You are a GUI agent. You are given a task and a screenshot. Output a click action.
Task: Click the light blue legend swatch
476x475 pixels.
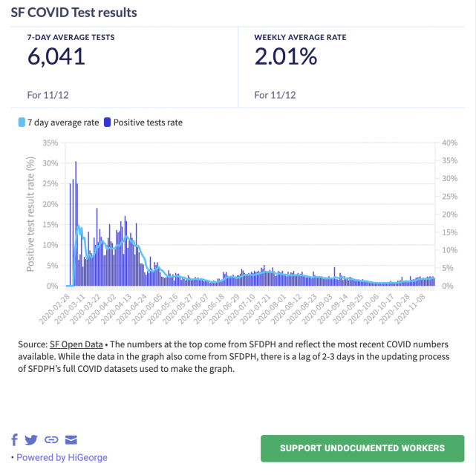click(21, 122)
